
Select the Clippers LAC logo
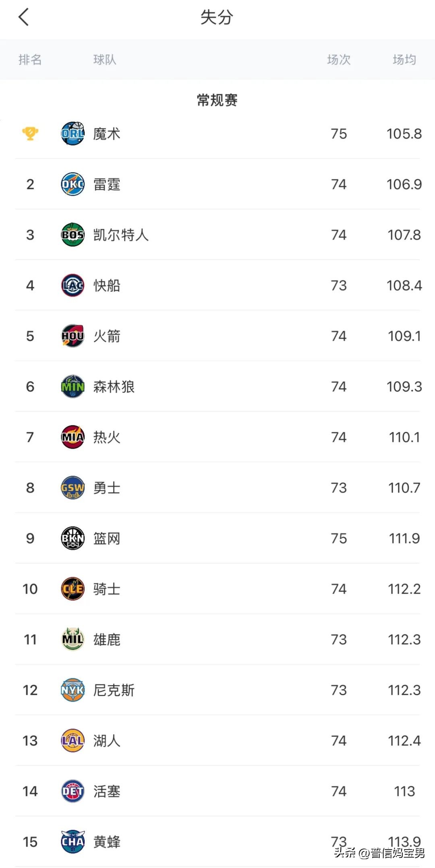coord(72,285)
